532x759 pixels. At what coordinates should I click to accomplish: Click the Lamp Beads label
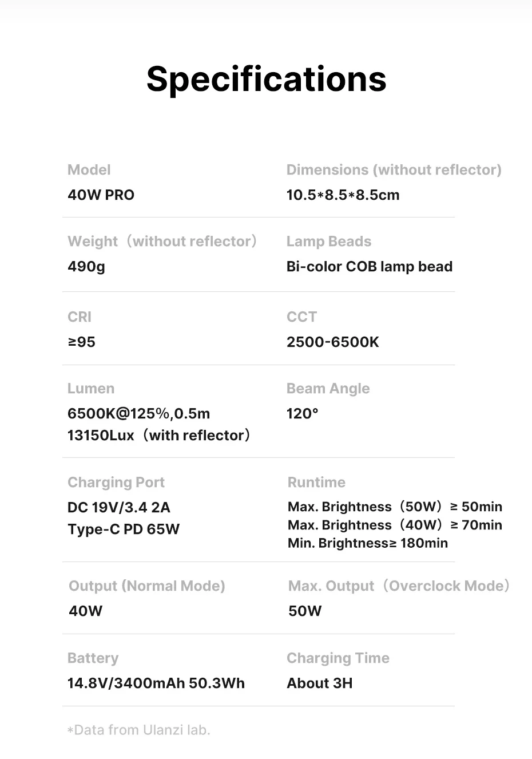click(x=329, y=242)
